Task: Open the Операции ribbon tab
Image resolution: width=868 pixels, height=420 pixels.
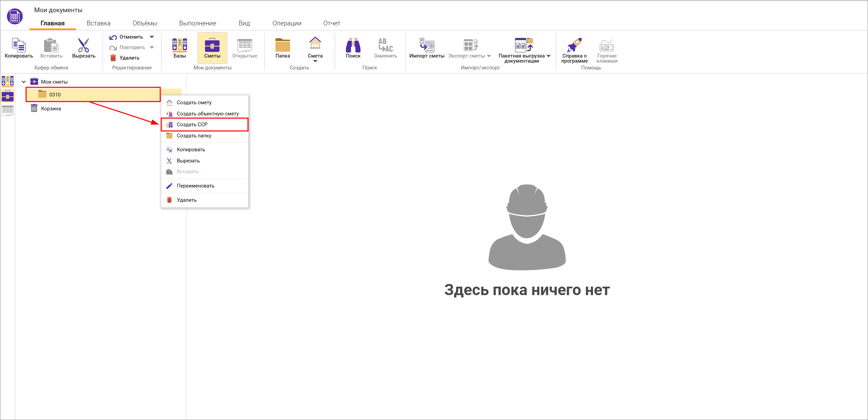Action: (287, 23)
